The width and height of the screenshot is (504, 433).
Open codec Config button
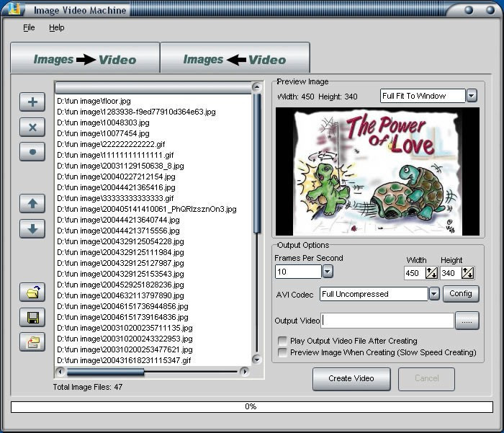pyautogui.click(x=461, y=294)
